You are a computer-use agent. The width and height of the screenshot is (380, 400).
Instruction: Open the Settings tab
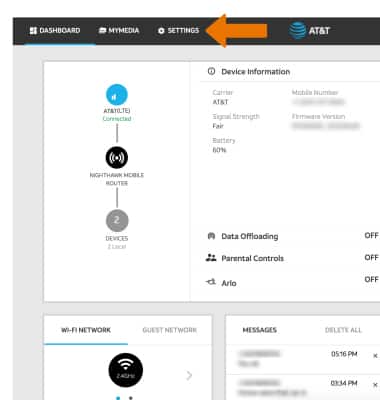pyautogui.click(x=178, y=31)
